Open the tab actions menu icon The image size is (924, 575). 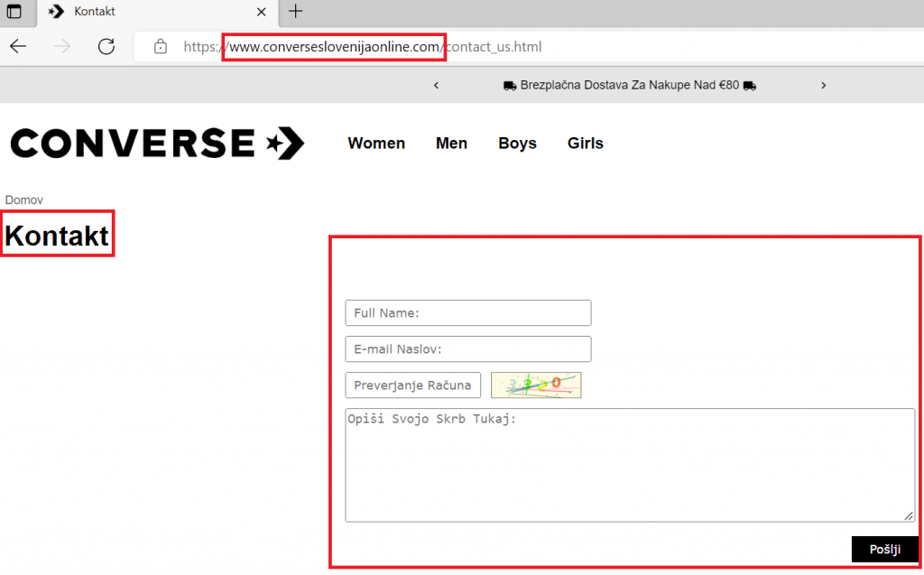point(14,12)
